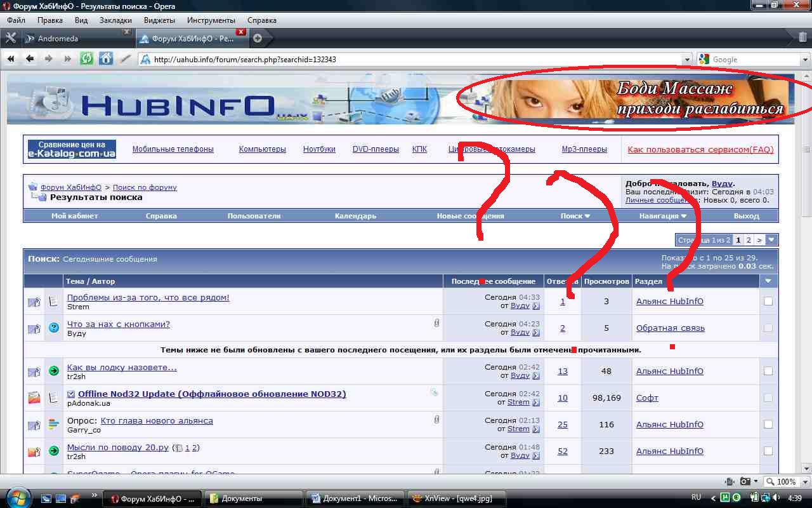Expand the Навигация forum menu
Screen dimensions: 812x508
pos(663,216)
